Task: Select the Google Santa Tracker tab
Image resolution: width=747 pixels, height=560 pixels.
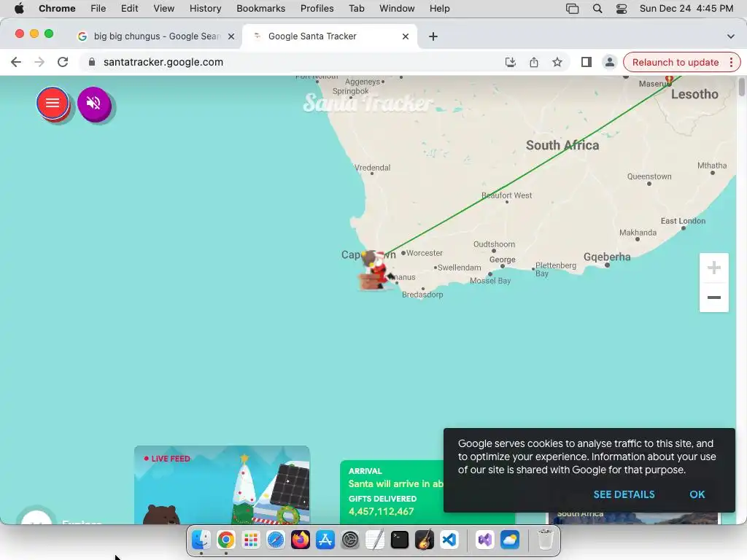Action: tap(329, 36)
